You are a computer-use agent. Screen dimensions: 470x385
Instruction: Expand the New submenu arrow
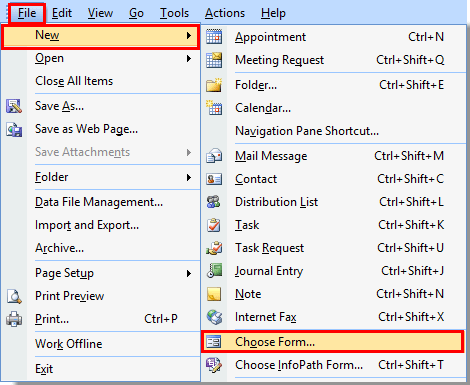pyautogui.click(x=189, y=35)
